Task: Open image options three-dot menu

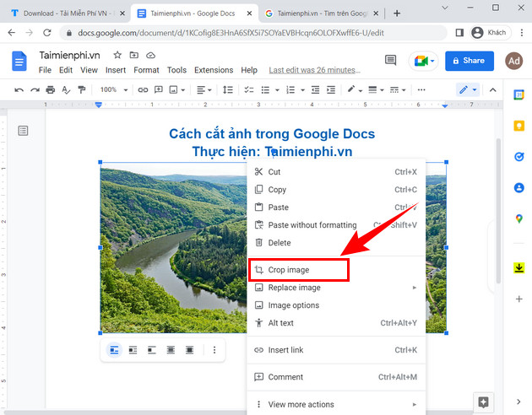Action: pyautogui.click(x=214, y=350)
